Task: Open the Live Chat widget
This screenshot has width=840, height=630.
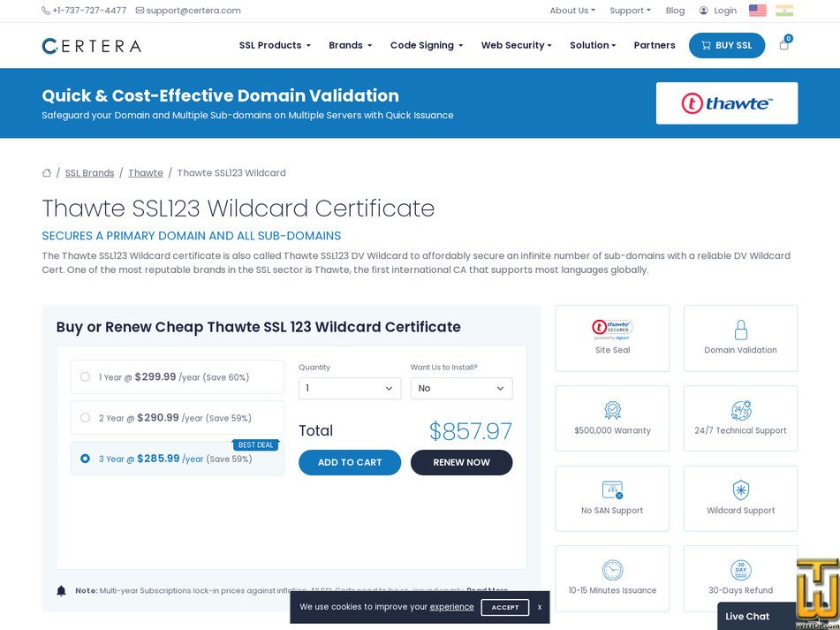Action: pos(747,616)
